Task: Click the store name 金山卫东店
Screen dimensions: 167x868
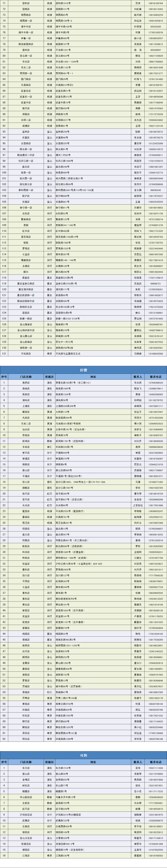Action: (26, 838)
